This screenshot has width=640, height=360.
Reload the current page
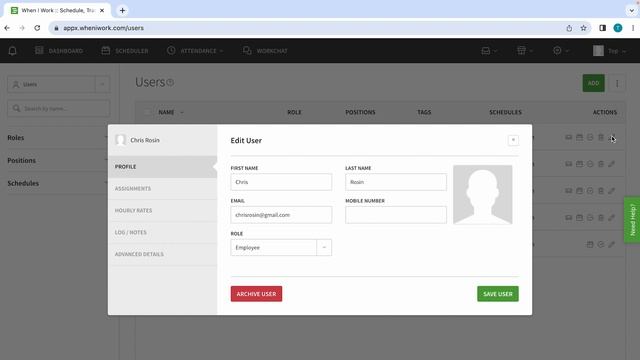coord(37,28)
